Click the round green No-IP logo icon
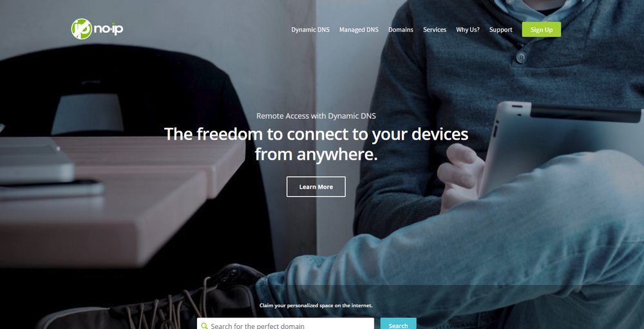 coord(81,29)
